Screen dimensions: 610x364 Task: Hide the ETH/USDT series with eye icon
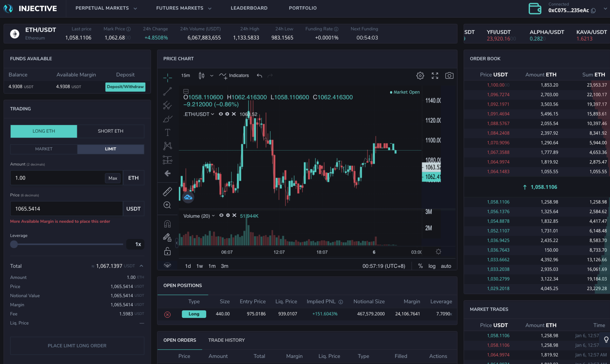coord(221,114)
